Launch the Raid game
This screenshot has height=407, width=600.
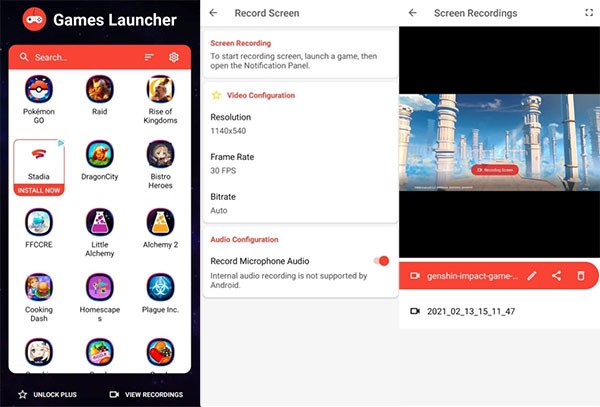click(x=99, y=90)
